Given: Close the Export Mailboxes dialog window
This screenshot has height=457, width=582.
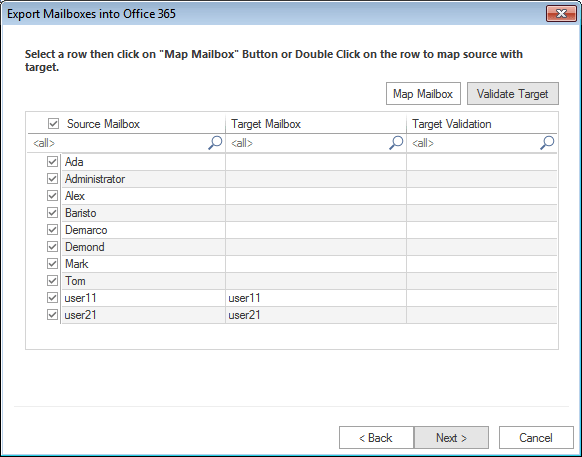Looking at the screenshot, I should coord(561,14).
